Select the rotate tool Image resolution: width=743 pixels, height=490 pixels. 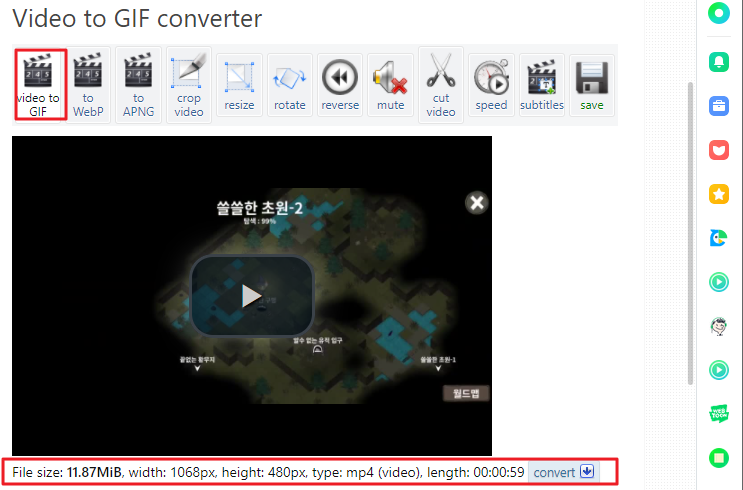point(290,85)
